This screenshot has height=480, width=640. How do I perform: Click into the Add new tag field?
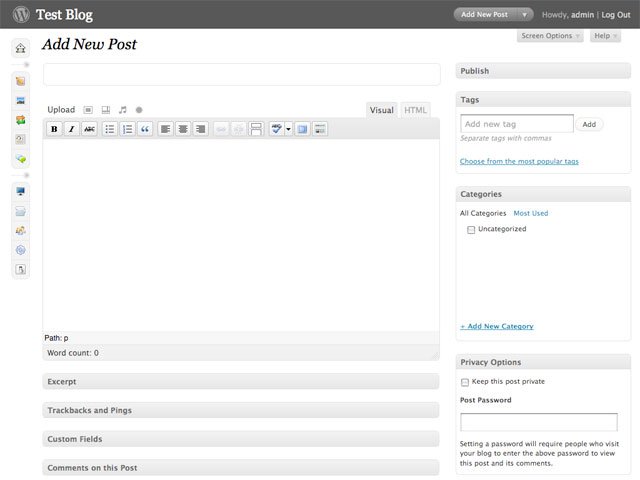(x=517, y=124)
